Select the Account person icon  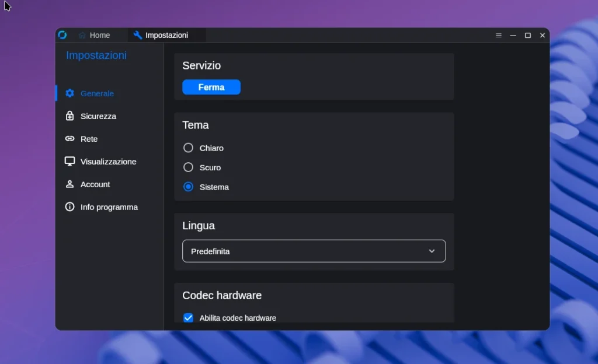coord(69,184)
